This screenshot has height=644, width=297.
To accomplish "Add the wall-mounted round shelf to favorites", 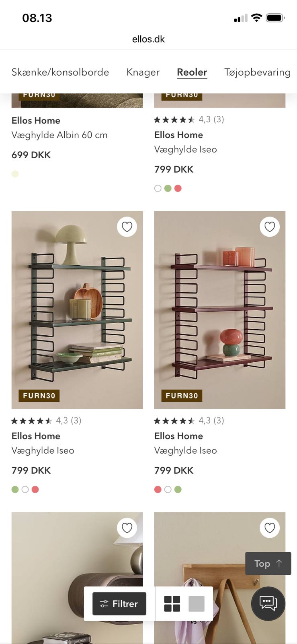I will click(127, 528).
